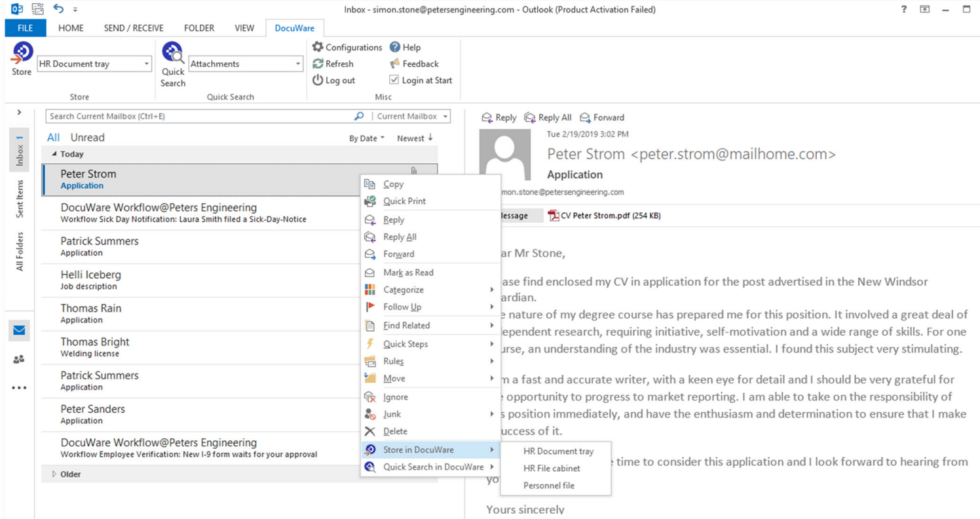This screenshot has width=980, height=519.
Task: Open People view in navigation bar
Action: (19, 359)
